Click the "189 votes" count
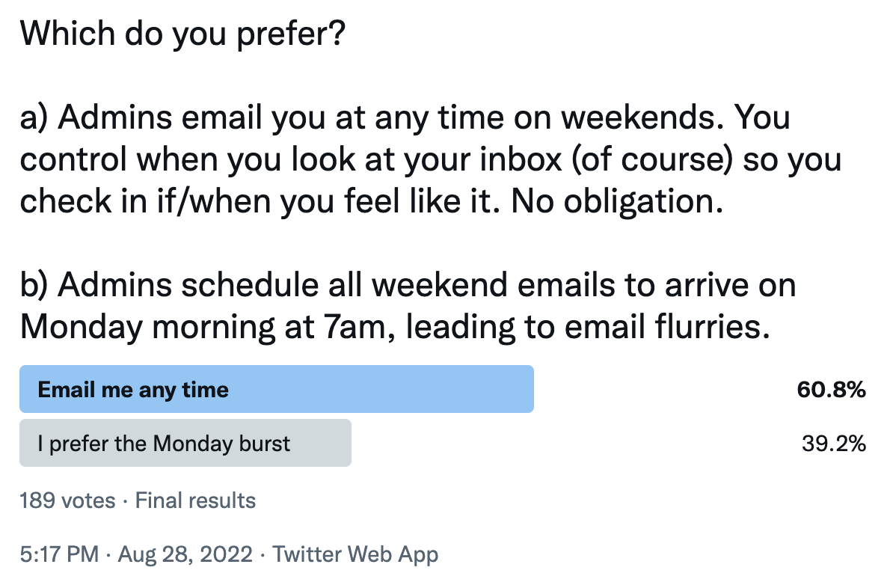Screen dimensions: 887x588 click(x=67, y=500)
